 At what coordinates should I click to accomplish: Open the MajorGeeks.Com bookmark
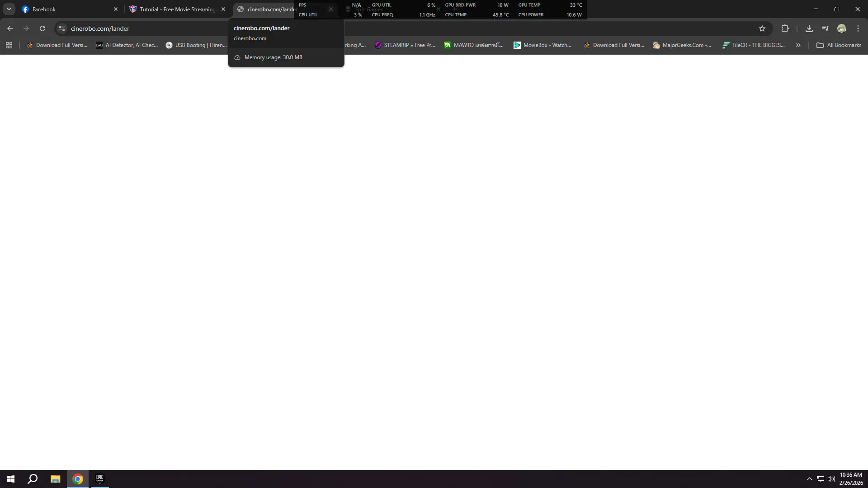682,45
